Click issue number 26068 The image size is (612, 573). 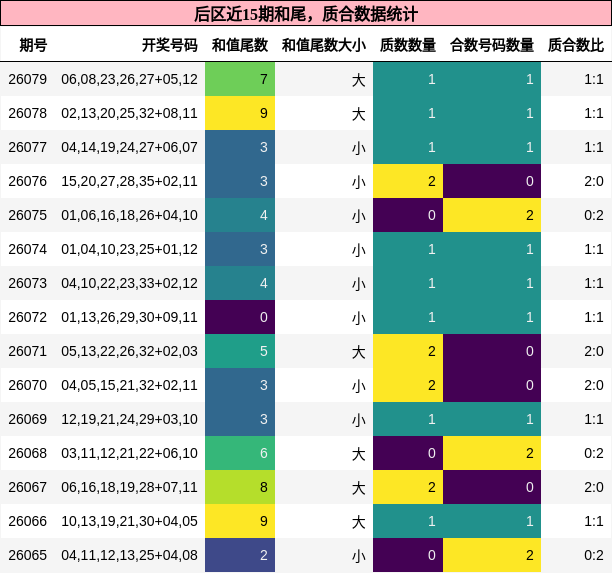pos(27,453)
